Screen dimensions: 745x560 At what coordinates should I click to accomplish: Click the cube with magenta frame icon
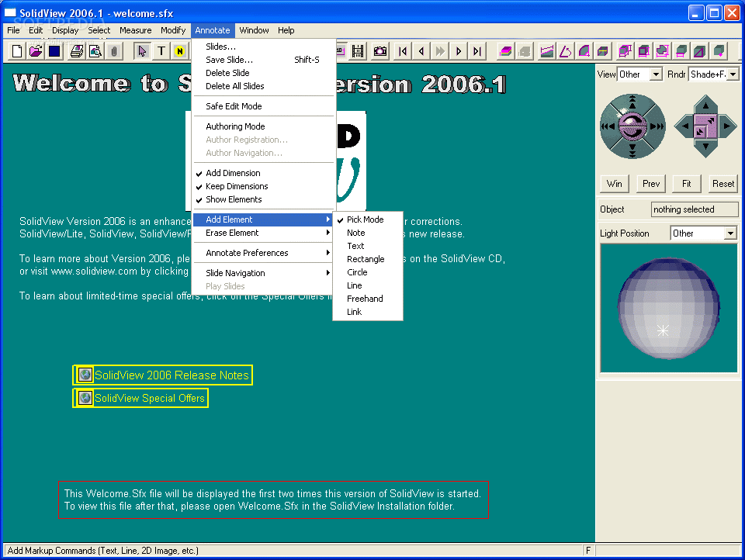[x=644, y=51]
